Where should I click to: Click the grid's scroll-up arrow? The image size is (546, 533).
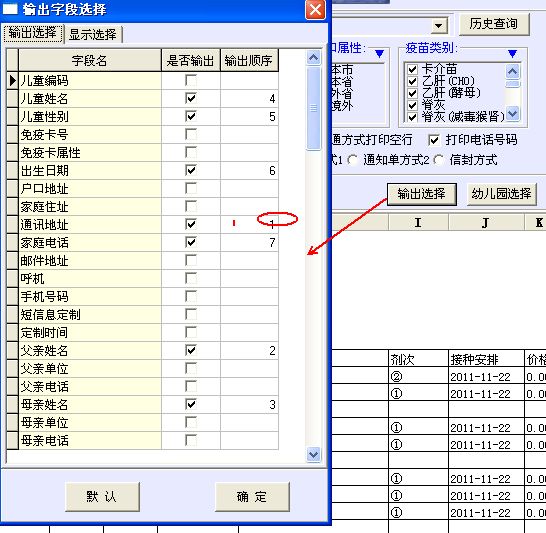point(313,57)
